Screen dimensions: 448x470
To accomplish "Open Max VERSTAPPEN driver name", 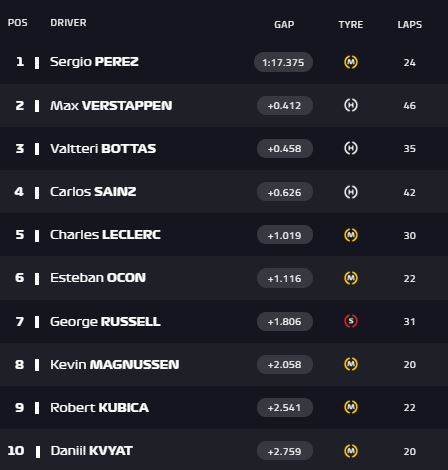I will point(111,106).
